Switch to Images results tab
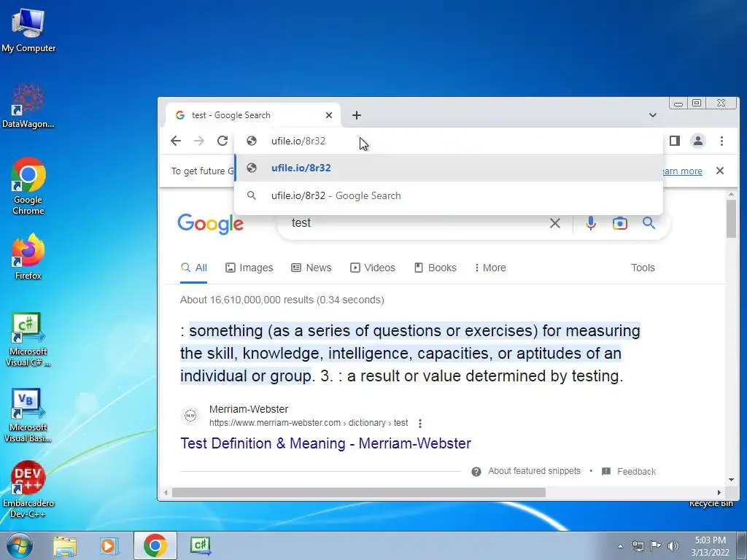 pos(249,268)
